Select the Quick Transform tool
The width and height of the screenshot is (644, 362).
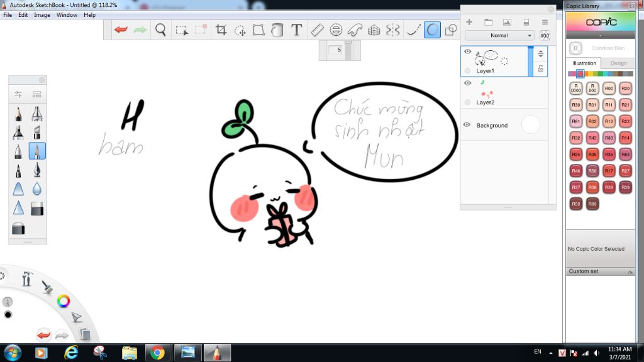coord(240,30)
